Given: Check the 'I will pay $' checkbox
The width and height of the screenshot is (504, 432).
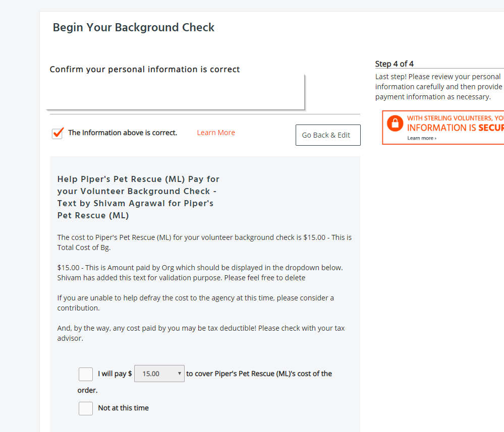Looking at the screenshot, I should pyautogui.click(x=86, y=374).
